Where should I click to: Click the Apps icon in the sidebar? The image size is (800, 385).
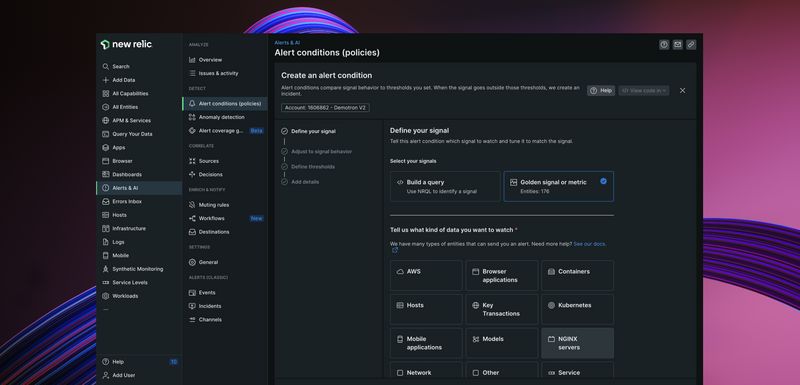pyautogui.click(x=106, y=147)
